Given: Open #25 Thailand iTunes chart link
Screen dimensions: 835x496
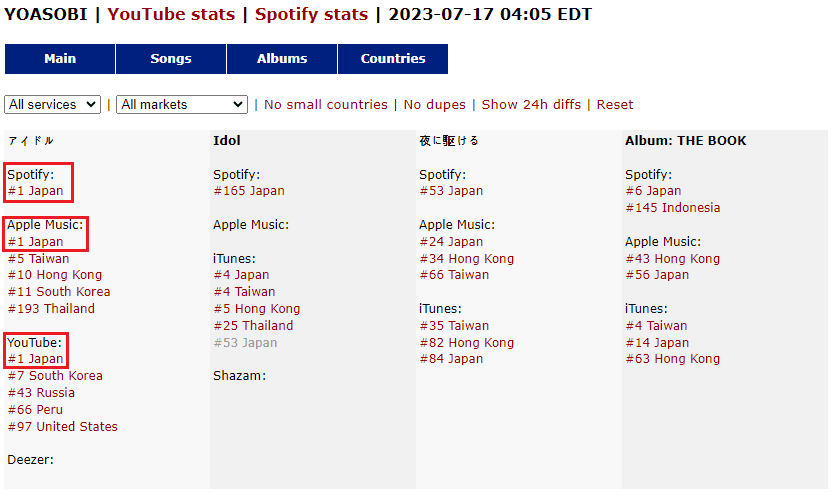Looking at the screenshot, I should pyautogui.click(x=253, y=326).
